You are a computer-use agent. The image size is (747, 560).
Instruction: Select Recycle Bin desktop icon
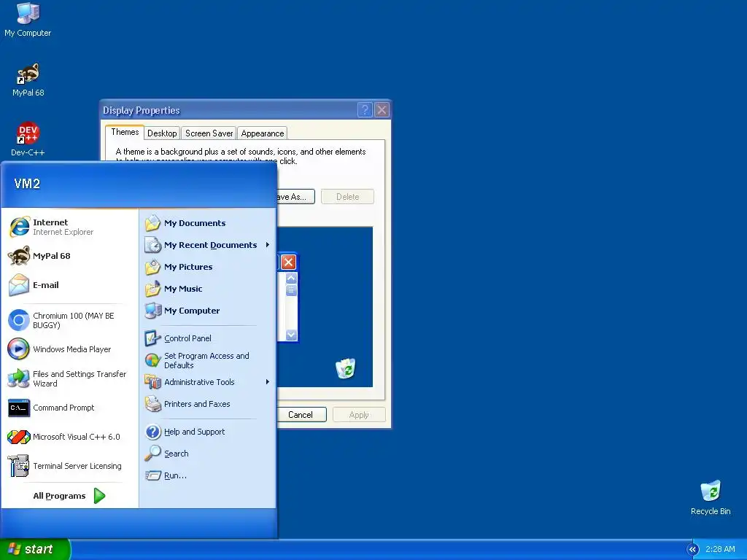(711, 497)
